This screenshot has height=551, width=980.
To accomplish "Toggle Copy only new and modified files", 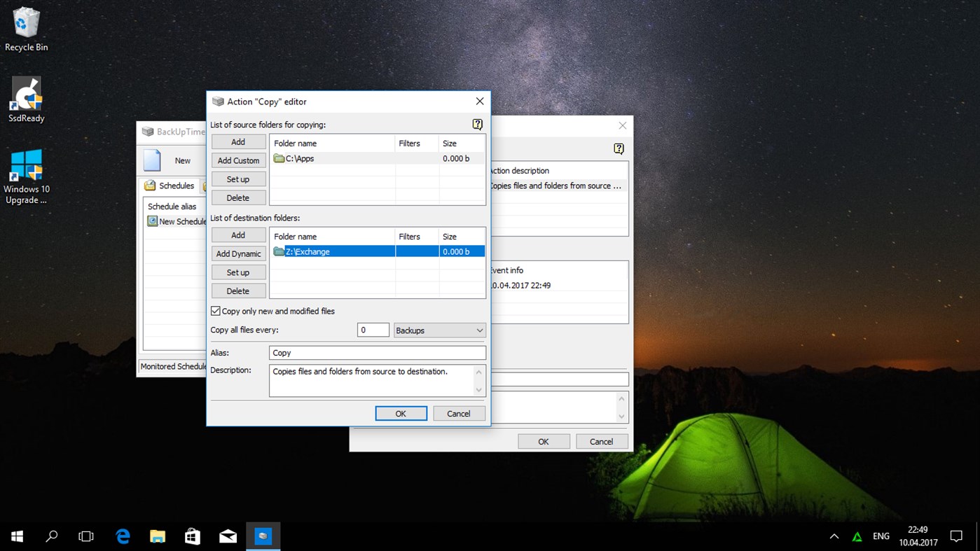I will click(x=214, y=311).
